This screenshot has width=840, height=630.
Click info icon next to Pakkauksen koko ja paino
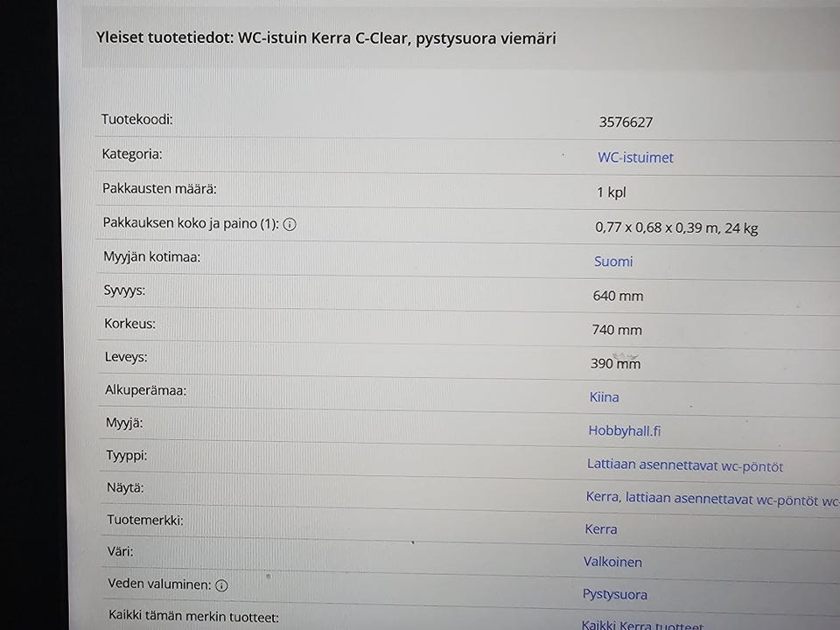290,225
